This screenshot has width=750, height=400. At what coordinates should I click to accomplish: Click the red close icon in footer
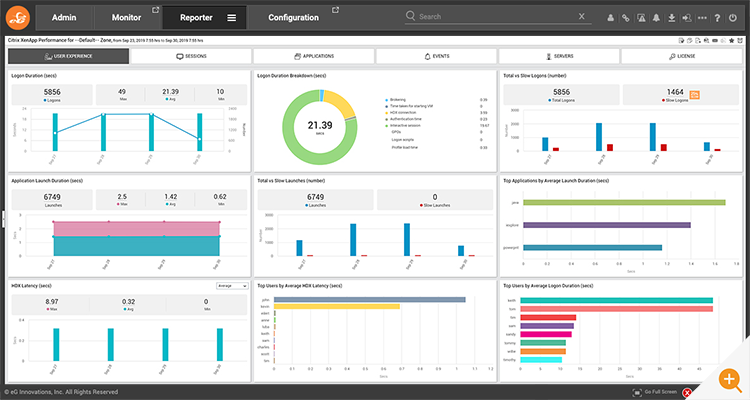[x=687, y=392]
